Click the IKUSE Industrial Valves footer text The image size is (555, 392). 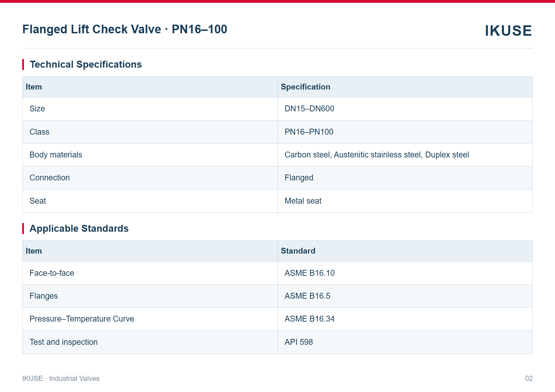[61, 378]
